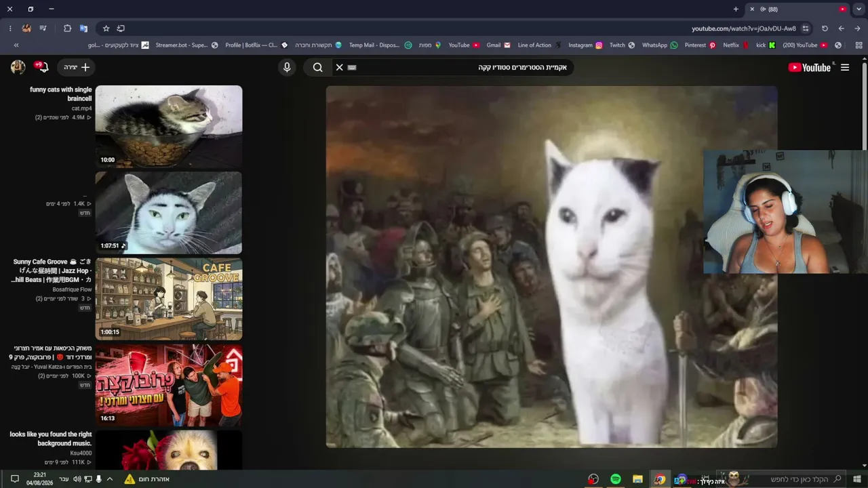This screenshot has height=488, width=868.
Task: Open the extensions puzzle icon
Action: pos(67,28)
